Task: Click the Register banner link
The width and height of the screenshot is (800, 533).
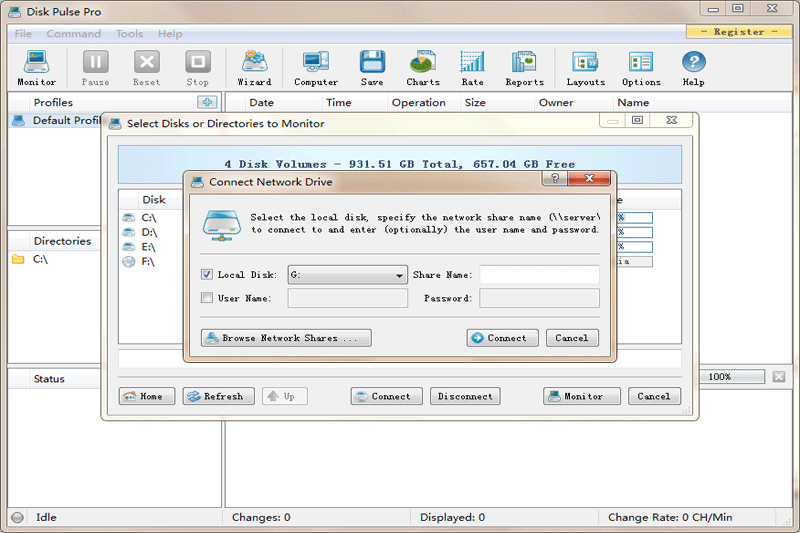Action: point(739,32)
